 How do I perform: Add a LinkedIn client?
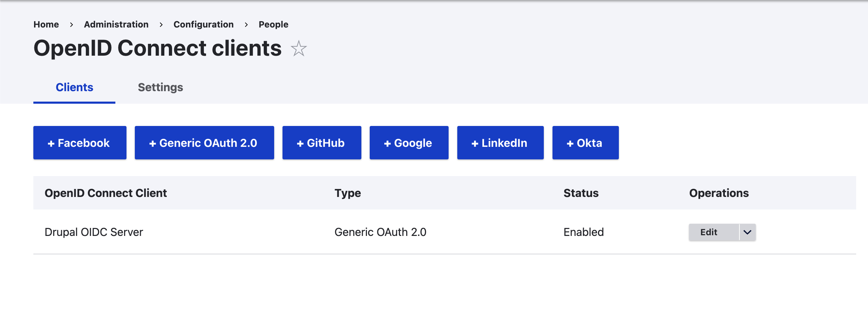coord(500,143)
